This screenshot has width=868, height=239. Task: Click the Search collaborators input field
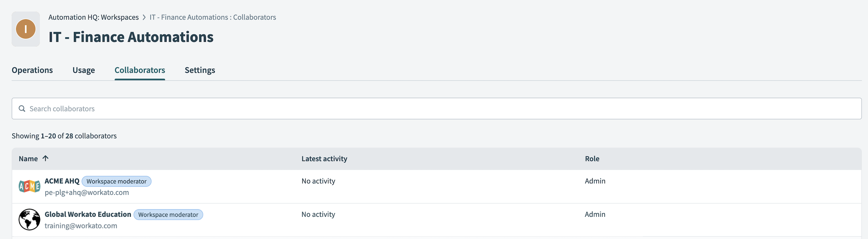coord(436,109)
